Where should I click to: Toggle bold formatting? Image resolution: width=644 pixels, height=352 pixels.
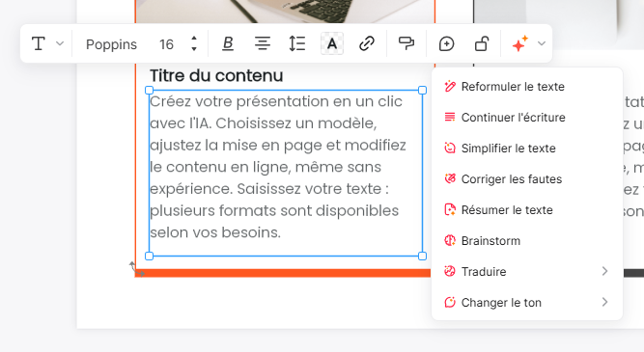pos(228,43)
